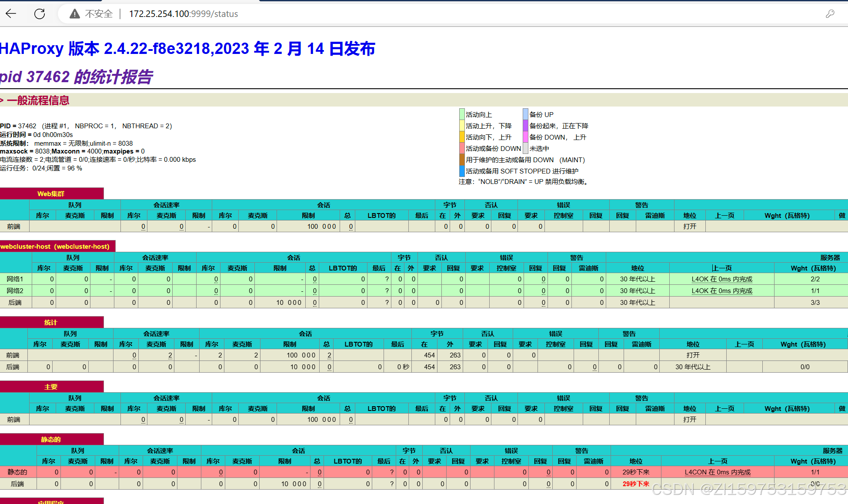The height and width of the screenshot is (504, 848).
Task: Open the 统计 section header
Action: 51,322
